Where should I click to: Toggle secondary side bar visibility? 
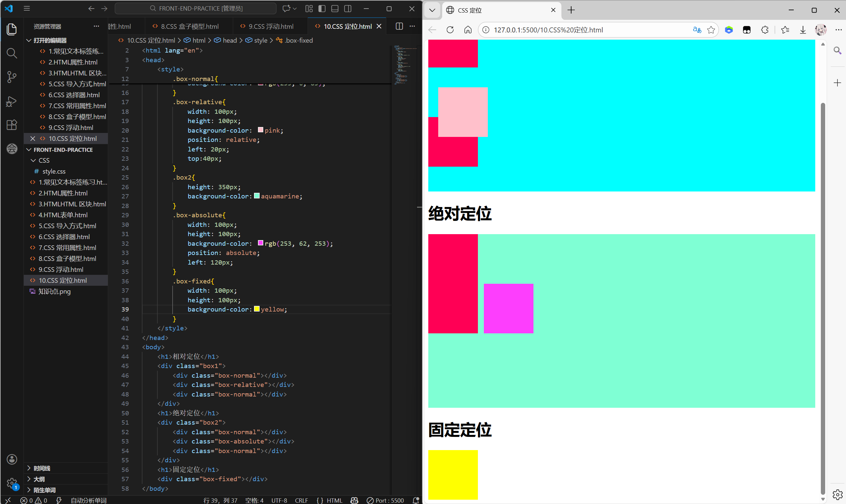(348, 9)
